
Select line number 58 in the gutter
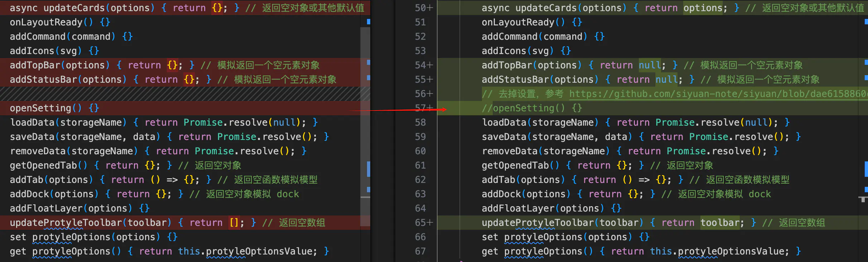(420, 122)
